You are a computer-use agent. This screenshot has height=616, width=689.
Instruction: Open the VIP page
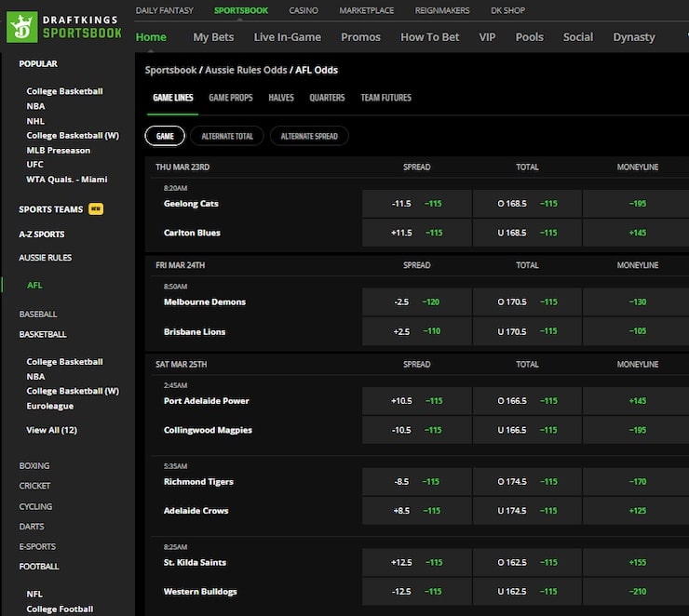tap(487, 37)
